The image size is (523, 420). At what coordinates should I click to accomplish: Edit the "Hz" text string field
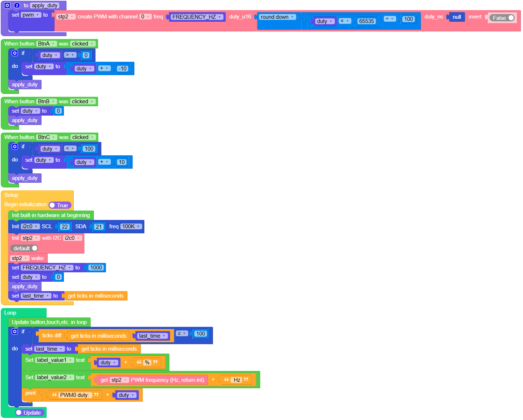[x=237, y=380]
